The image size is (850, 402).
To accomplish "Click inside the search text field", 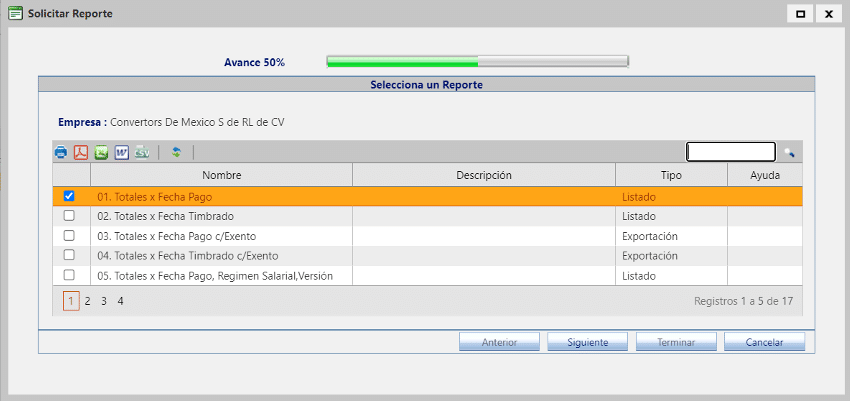I will pos(730,152).
